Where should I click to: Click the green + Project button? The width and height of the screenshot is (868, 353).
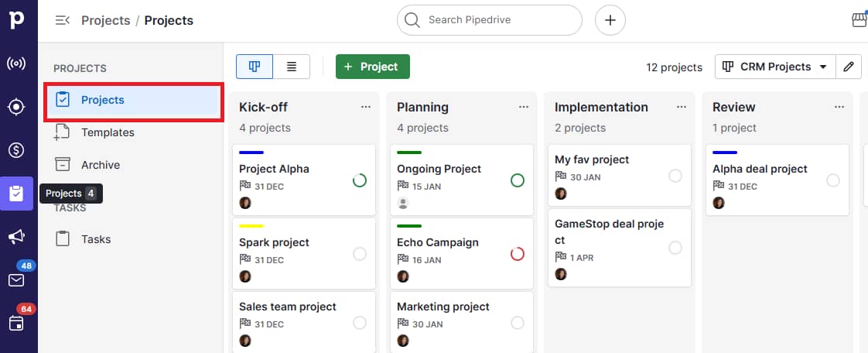(x=373, y=67)
